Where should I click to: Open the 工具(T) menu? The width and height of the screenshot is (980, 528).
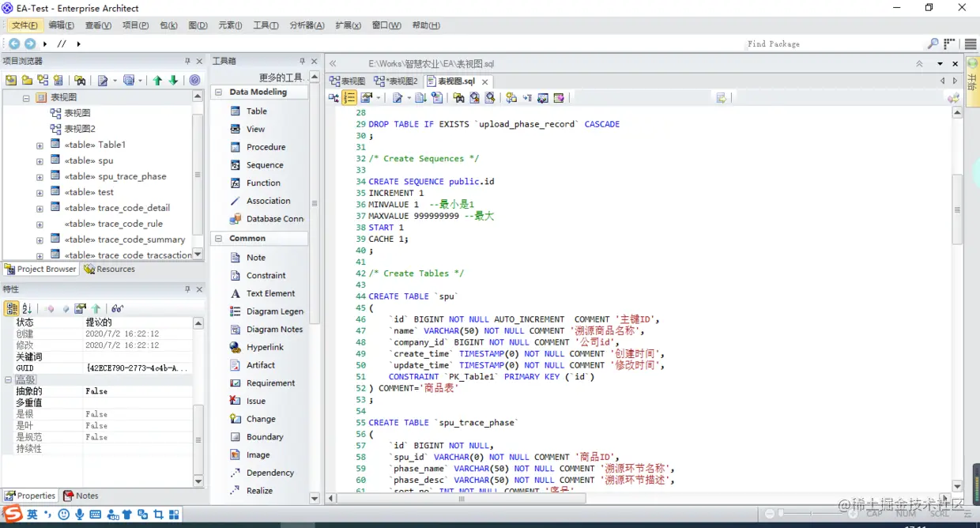click(x=266, y=25)
